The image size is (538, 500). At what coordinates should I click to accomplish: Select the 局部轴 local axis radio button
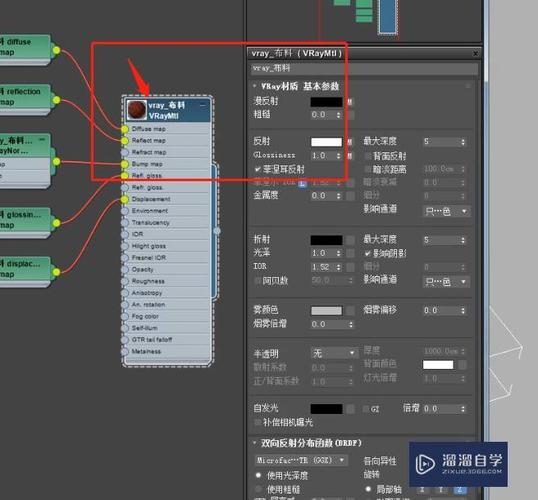pyautogui.click(x=369, y=489)
